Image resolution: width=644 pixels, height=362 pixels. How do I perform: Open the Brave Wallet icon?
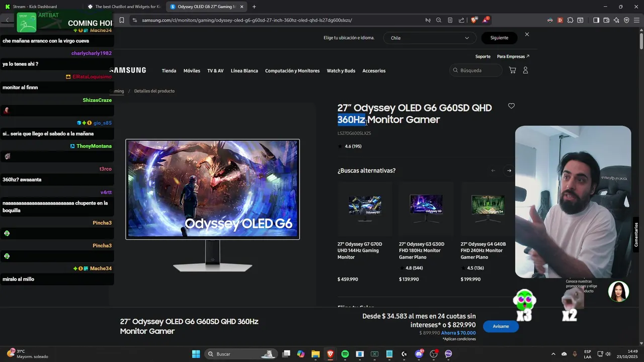(606, 20)
